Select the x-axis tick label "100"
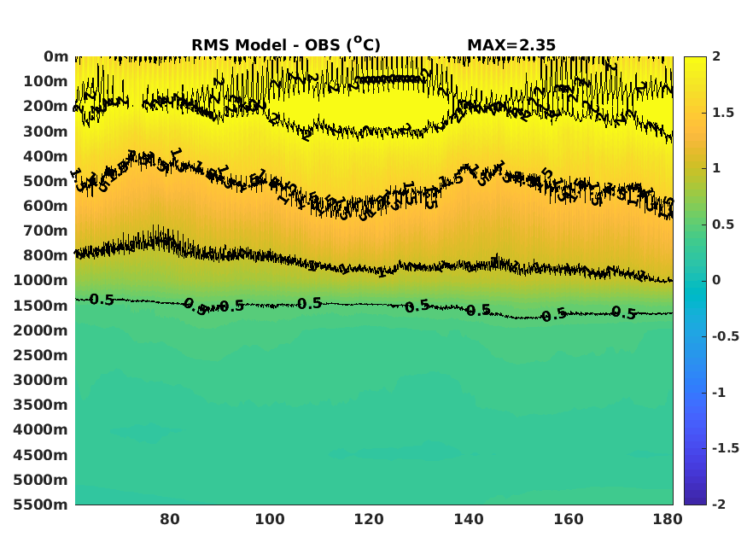Screen dimensions: 747x560 pos(270,519)
